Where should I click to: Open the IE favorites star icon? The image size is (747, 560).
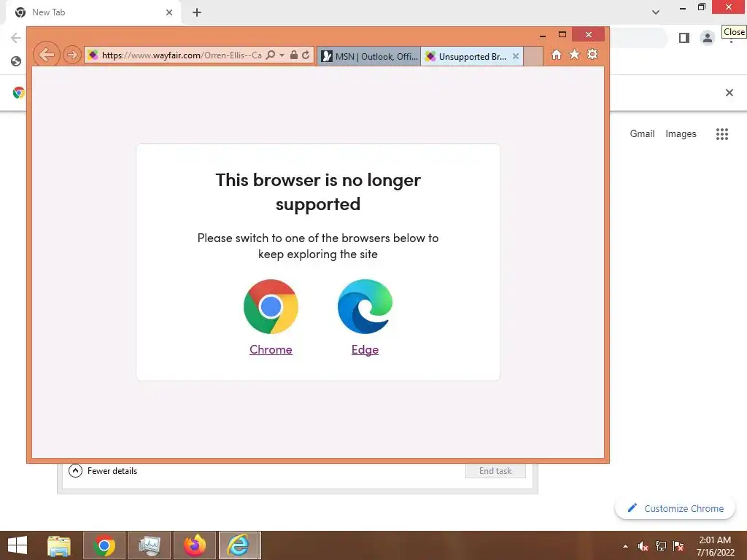(x=575, y=54)
